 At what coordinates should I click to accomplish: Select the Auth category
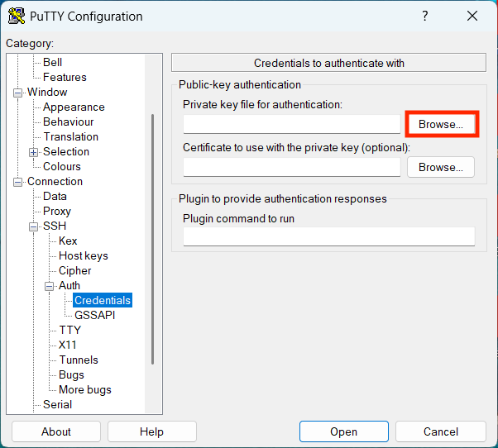(69, 285)
